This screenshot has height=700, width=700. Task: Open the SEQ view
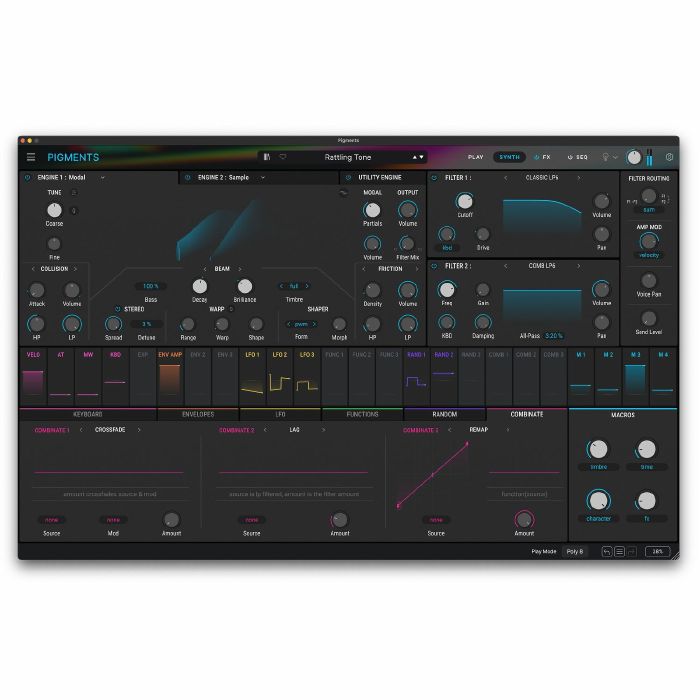coord(582,157)
